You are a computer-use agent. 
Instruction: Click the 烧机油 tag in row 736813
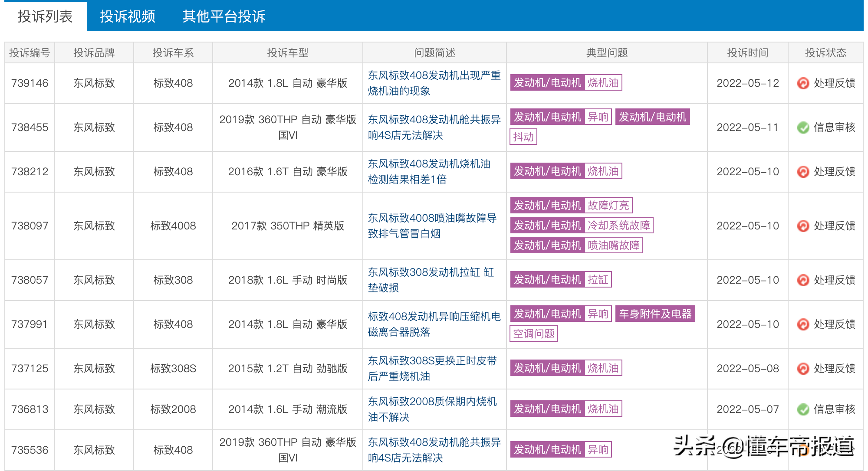(x=603, y=409)
